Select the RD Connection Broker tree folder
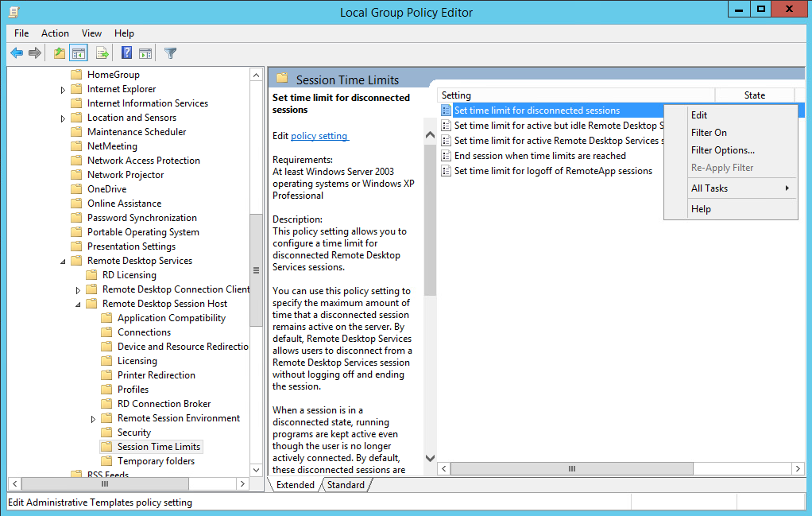 164,404
